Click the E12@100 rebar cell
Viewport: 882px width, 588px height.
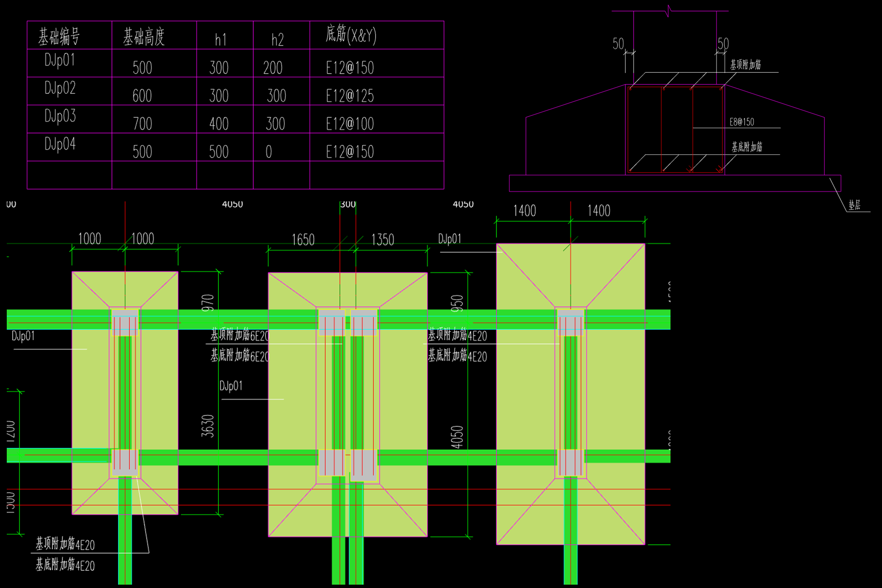click(350, 124)
